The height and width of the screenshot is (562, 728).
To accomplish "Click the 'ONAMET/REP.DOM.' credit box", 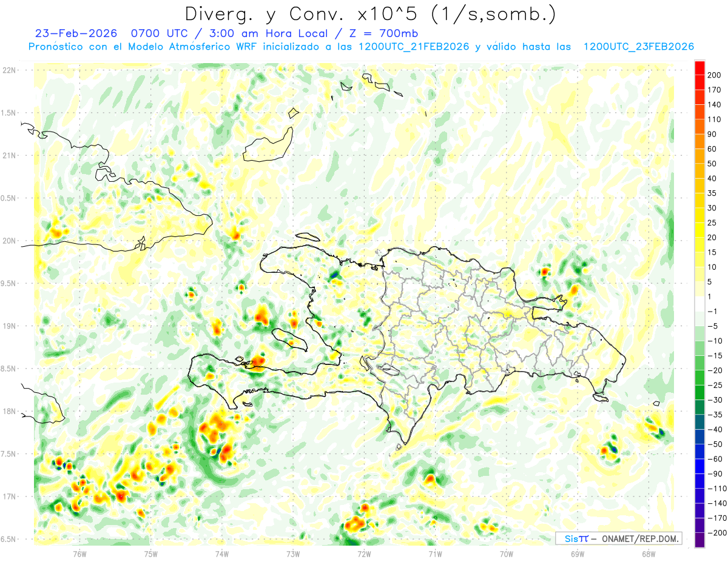I will click(619, 538).
